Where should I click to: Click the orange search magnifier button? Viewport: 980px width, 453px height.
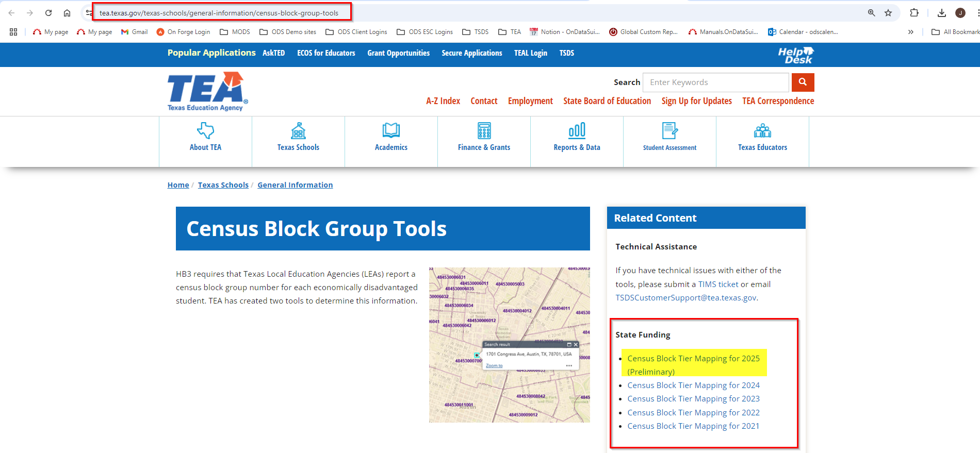pos(803,82)
